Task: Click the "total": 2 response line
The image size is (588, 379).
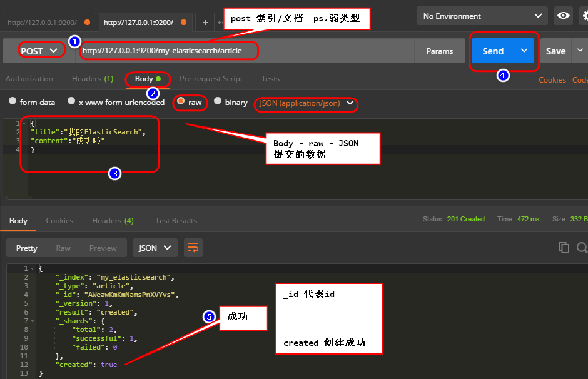Action: pyautogui.click(x=94, y=330)
